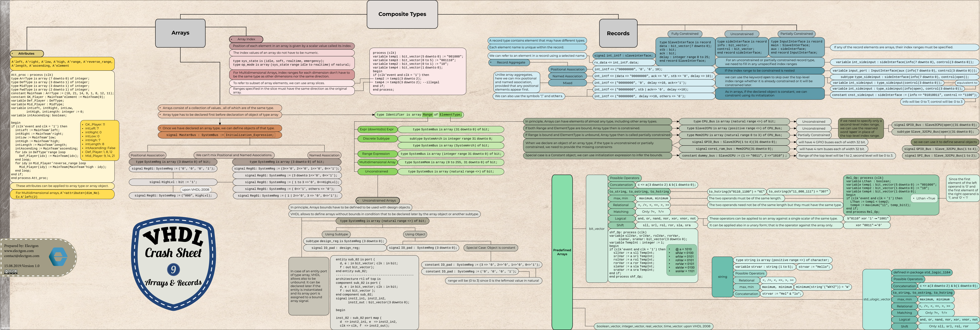The image size is (980, 330).
Task: Click 'Prepared by: Electgon' credit text
Action: tap(21, 246)
